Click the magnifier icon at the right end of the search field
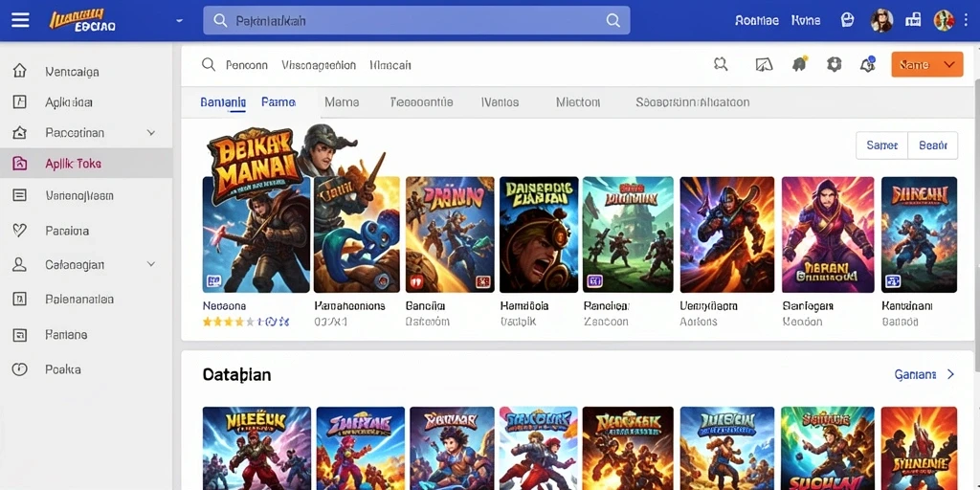 point(613,21)
